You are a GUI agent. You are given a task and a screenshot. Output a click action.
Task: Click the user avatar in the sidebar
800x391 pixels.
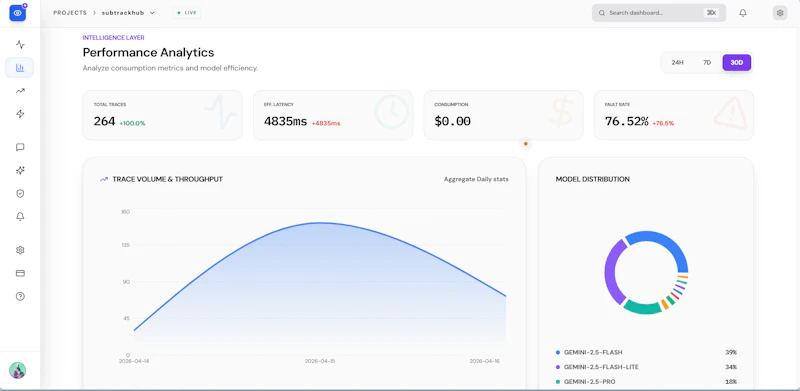coord(17,371)
